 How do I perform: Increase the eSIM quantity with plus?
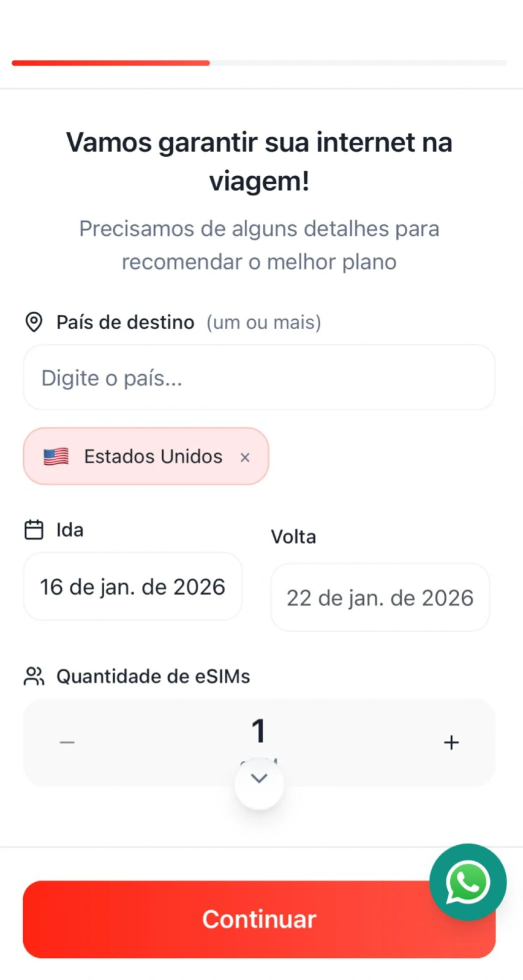(451, 742)
